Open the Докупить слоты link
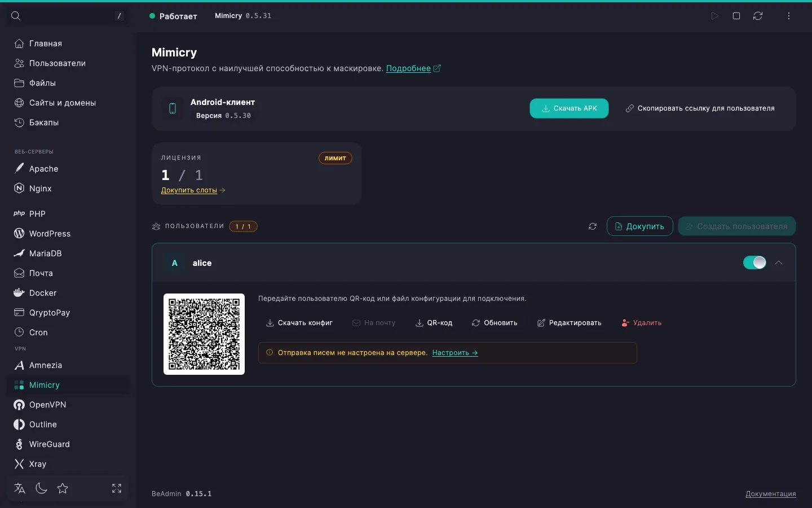Viewport: 812px width, 508px height. [193, 190]
